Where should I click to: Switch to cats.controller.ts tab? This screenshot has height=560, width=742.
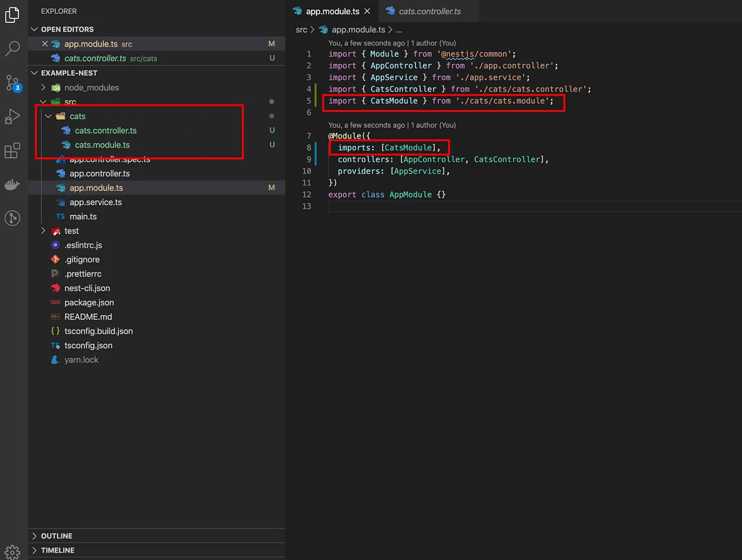423,11
